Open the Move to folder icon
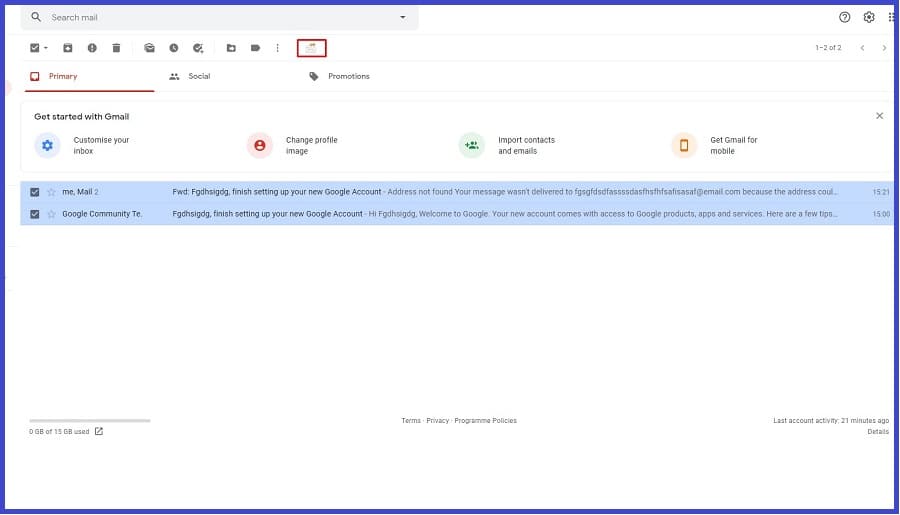 point(231,48)
